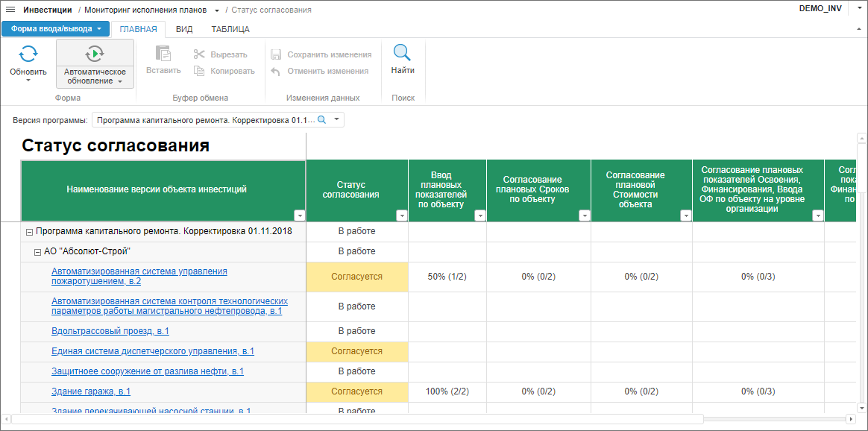Click the Вырезать scissors icon
Viewport: 868px width, 431px height.
coord(199,54)
